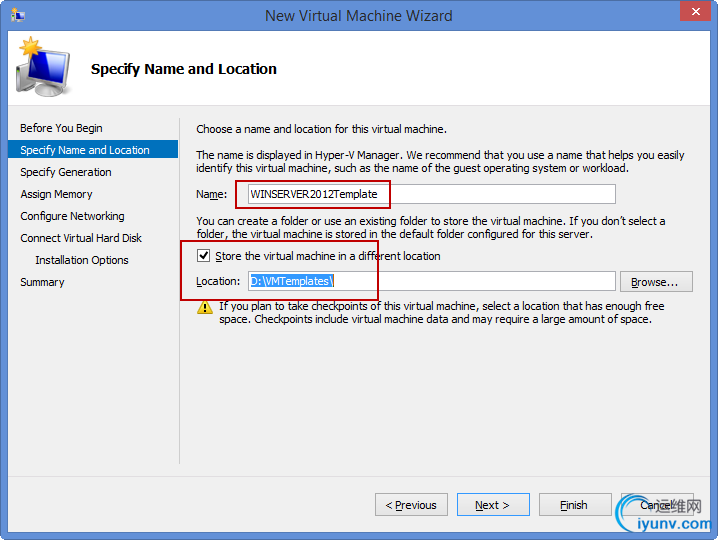
Task: Focus the Location path input field
Action: click(432, 281)
